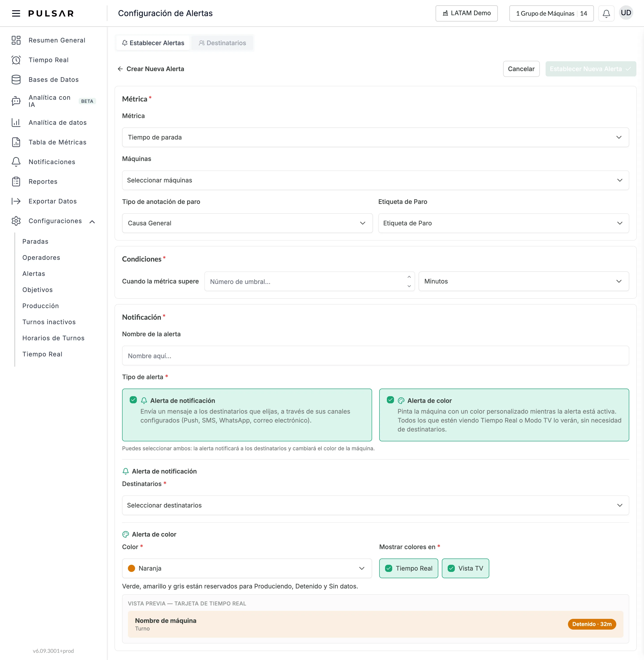Click the Resumen General dashboard icon
Screen dimensions: 644x660
tap(16, 40)
